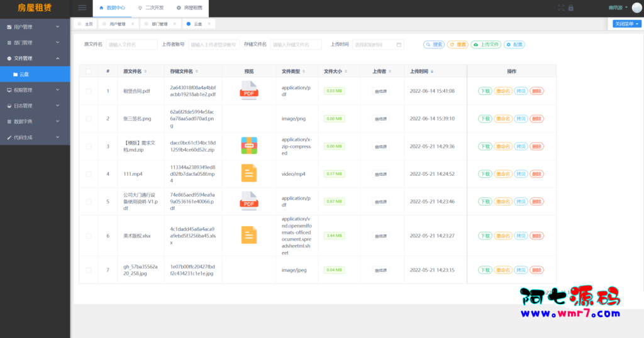This screenshot has width=644, height=338.
Task: Click 拷贝 for 111.mp4
Action: (x=521, y=174)
